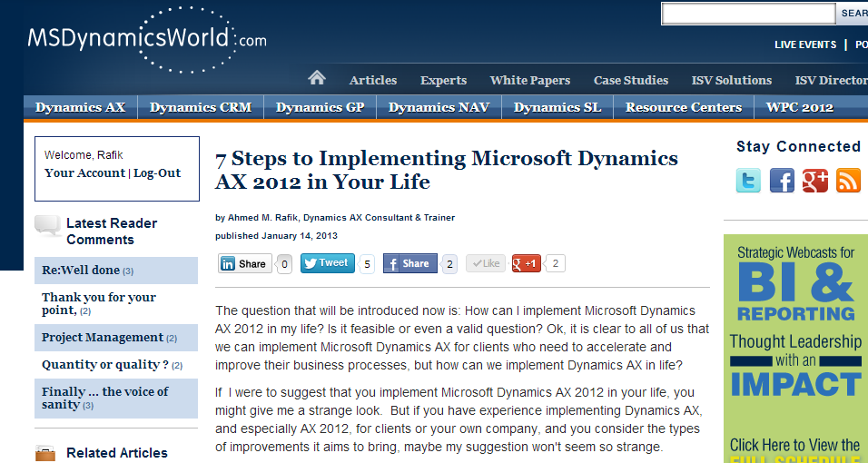Click the Stay Connected heading
This screenshot has width=868, height=463.
tap(798, 147)
